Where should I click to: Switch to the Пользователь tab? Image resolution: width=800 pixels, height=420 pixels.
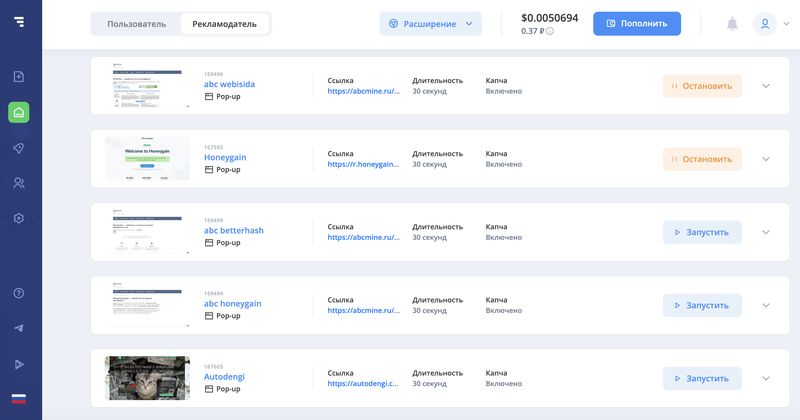coord(136,24)
